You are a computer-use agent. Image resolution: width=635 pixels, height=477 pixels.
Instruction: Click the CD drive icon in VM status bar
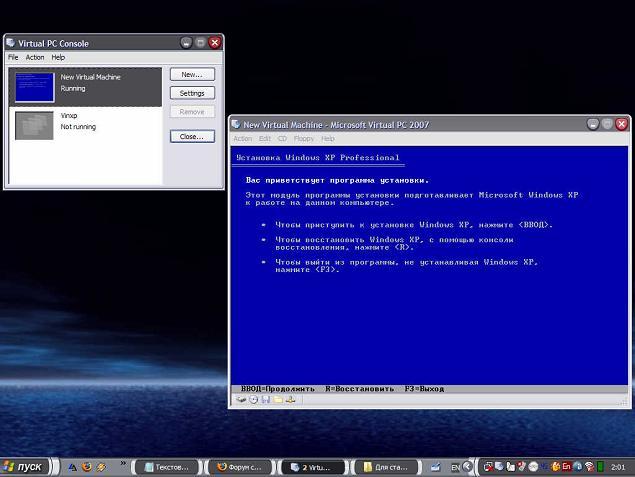click(254, 400)
